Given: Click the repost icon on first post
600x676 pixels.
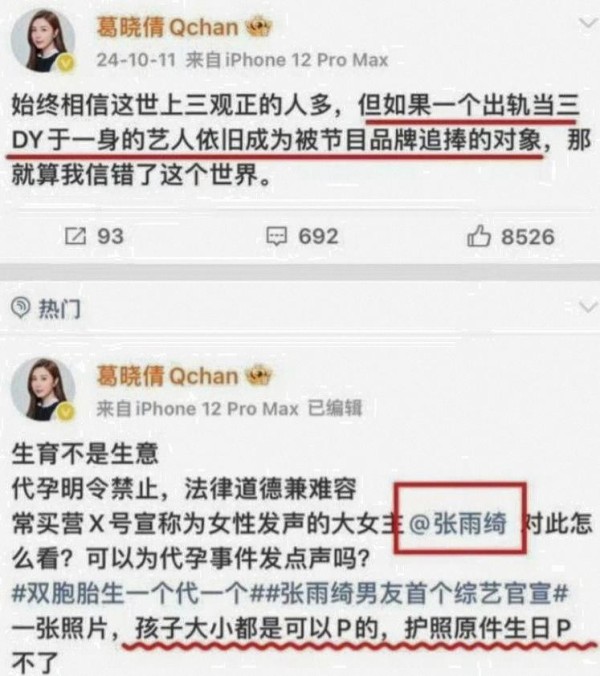Looking at the screenshot, I should (x=75, y=236).
